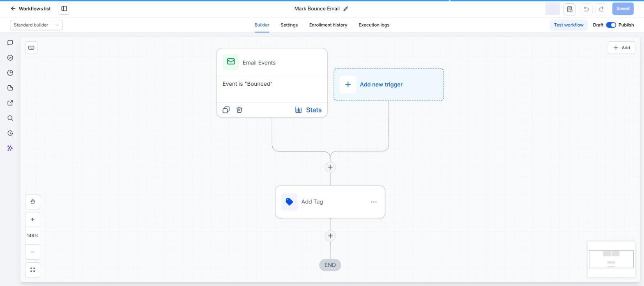Screen dimensions: 644x286
Task: Click the Email Events envelope icon
Action: (x=230, y=62)
